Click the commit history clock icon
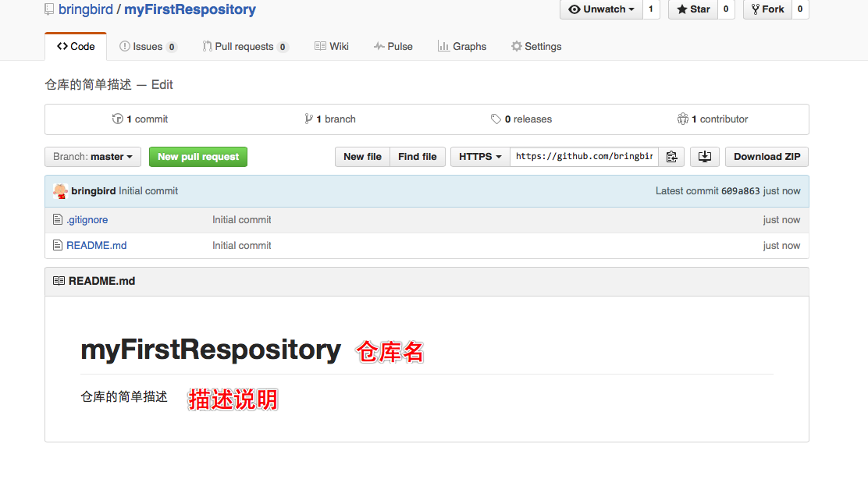 click(x=117, y=119)
